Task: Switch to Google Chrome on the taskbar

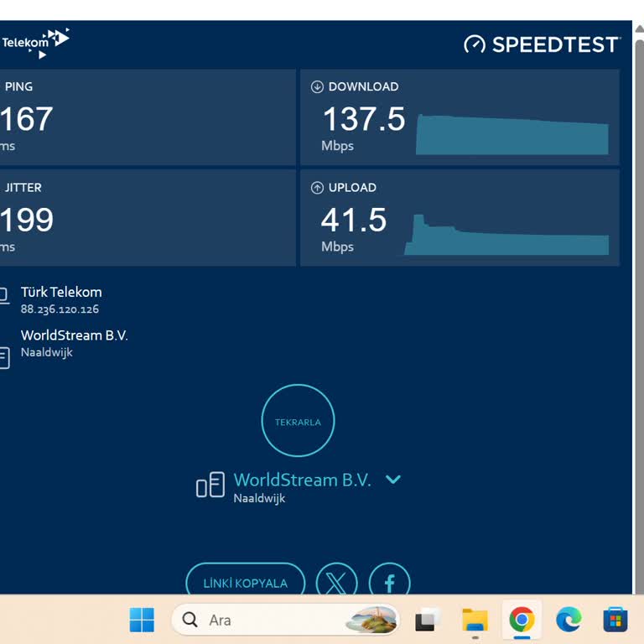Action: pyautogui.click(x=522, y=620)
